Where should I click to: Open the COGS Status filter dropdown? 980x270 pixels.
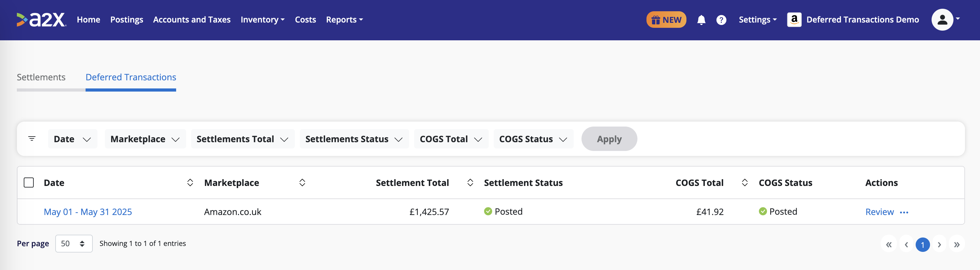pos(533,139)
